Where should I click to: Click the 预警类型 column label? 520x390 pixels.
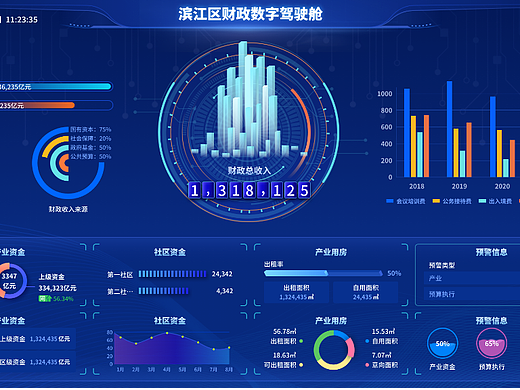coord(442,265)
